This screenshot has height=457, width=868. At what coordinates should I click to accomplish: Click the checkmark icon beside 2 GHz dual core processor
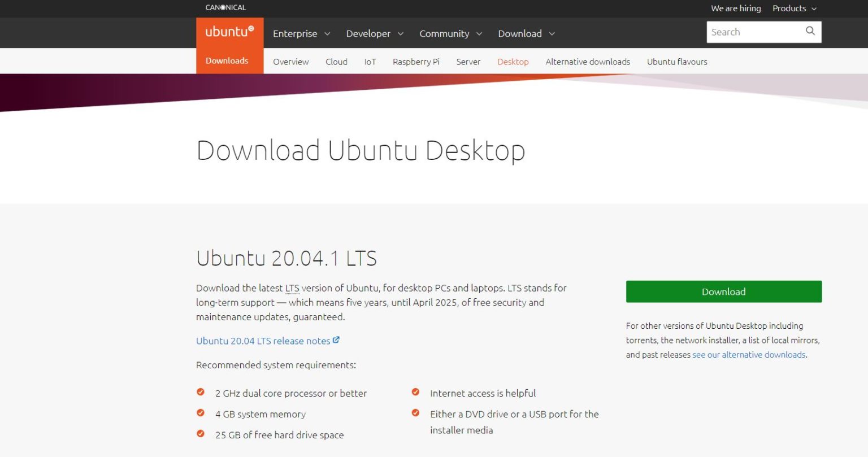201,392
